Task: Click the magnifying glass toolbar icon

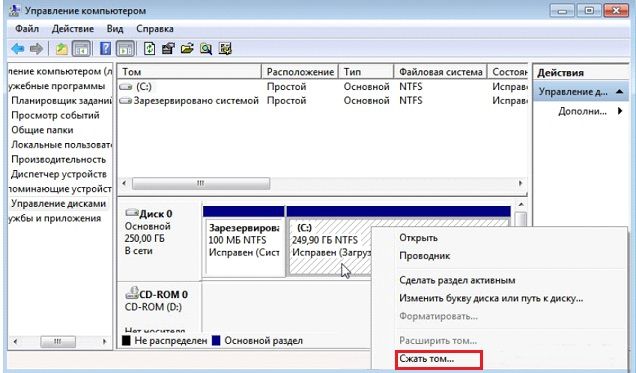Action: pos(206,49)
